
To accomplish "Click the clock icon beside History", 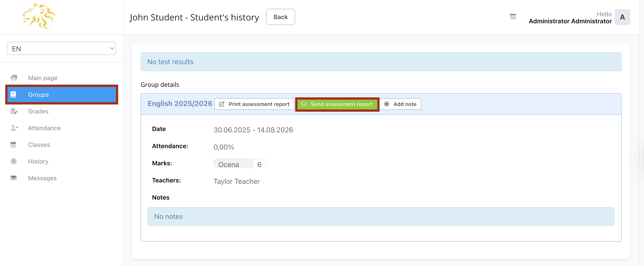I will coord(13,161).
